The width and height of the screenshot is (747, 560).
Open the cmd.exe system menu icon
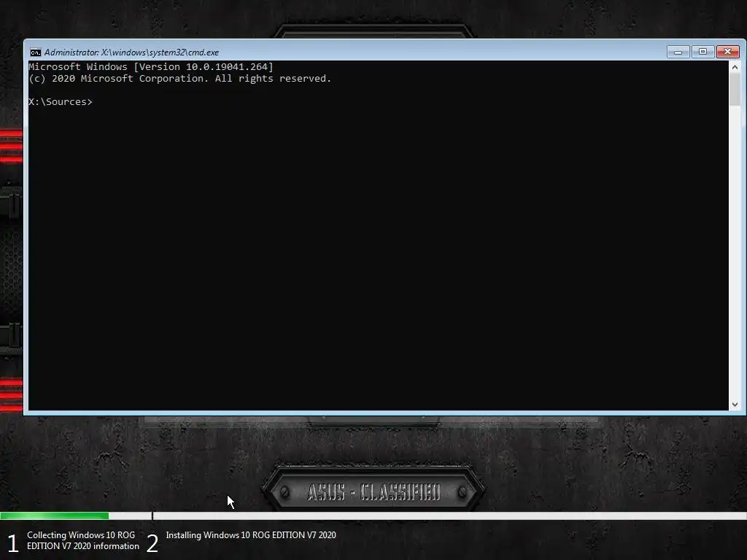tap(36, 52)
